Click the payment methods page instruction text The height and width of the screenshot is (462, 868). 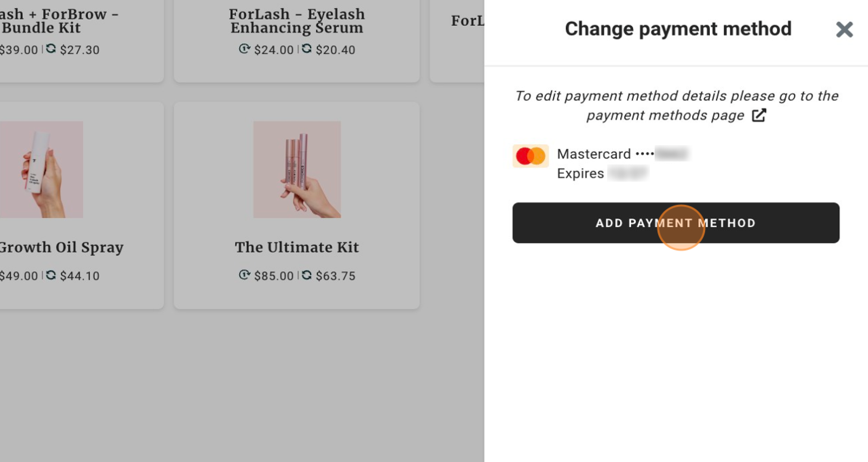[x=676, y=105]
